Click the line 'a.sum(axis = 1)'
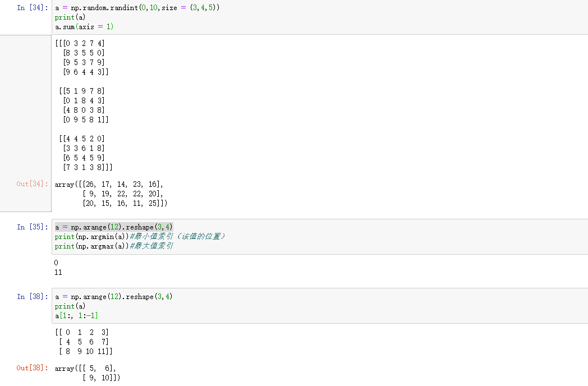The height and width of the screenshot is (386, 588). [84, 26]
